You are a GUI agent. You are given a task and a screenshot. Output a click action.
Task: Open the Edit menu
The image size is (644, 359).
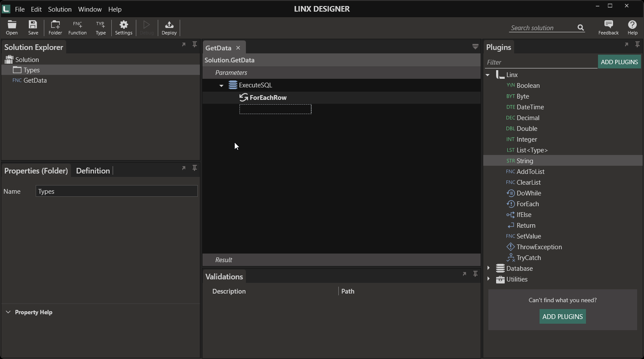coord(36,9)
